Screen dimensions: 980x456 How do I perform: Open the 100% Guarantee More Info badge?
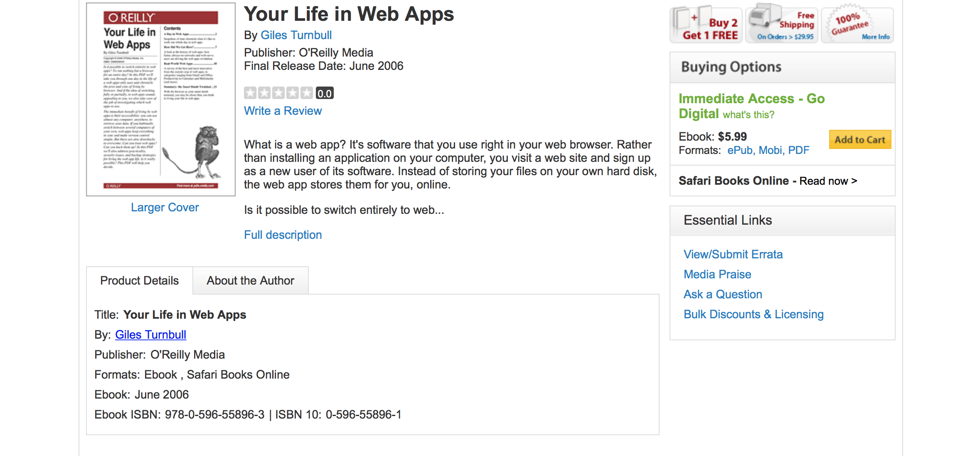[857, 25]
